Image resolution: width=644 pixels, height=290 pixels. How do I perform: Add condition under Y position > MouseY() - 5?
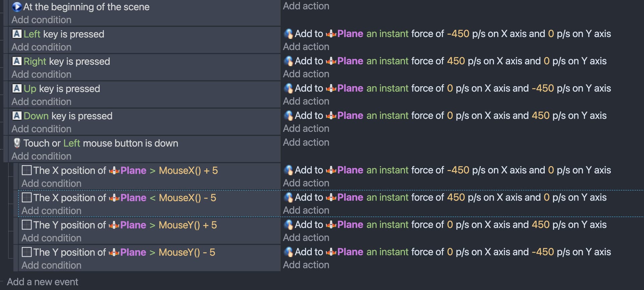click(51, 265)
